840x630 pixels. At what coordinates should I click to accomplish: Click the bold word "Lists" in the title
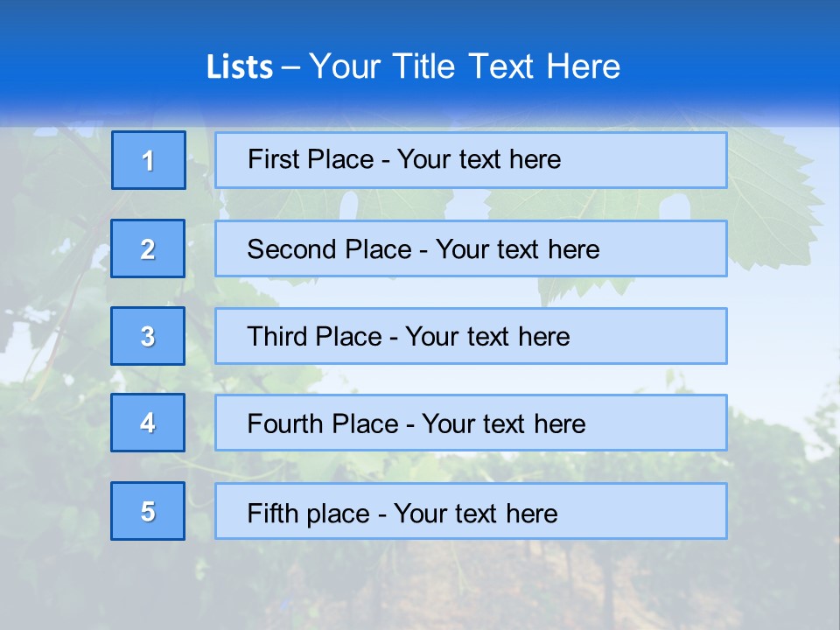tap(239, 67)
